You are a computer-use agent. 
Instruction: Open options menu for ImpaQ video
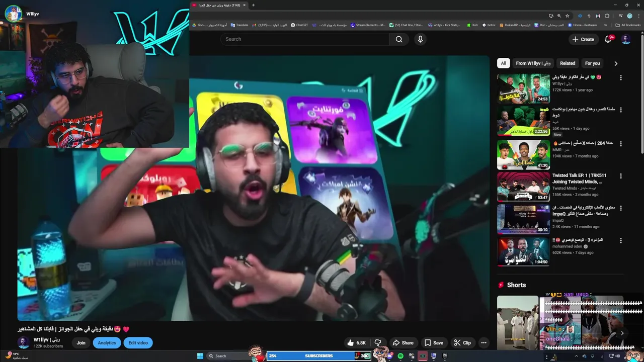621,208
